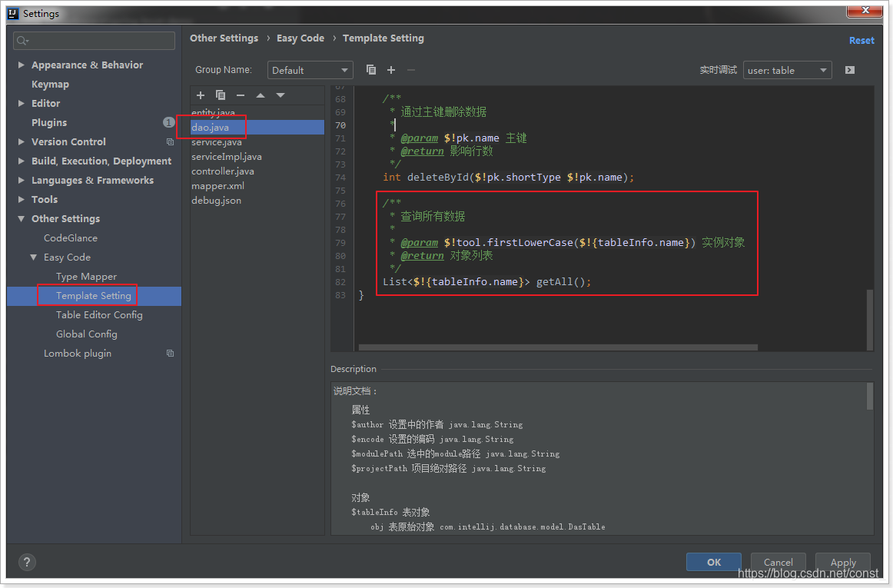Open Plugins settings
This screenshot has width=893, height=588.
(49, 122)
